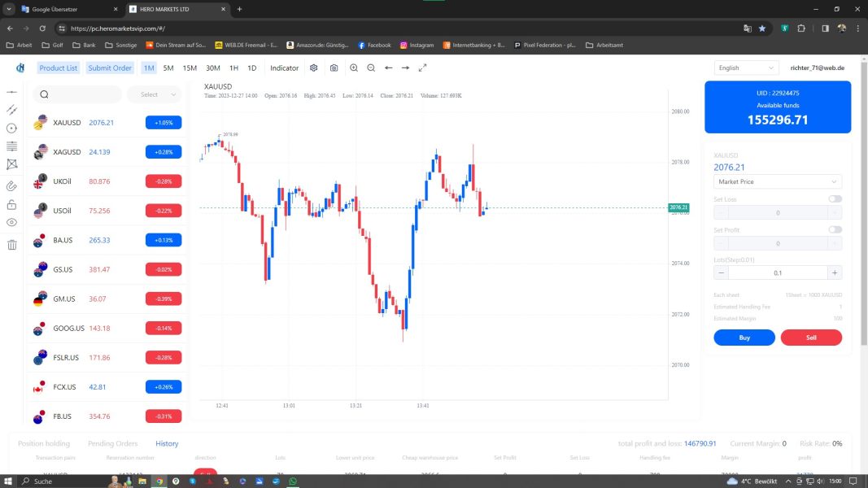868x488 pixels.
Task: Decrease lots with minus button
Action: point(721,272)
